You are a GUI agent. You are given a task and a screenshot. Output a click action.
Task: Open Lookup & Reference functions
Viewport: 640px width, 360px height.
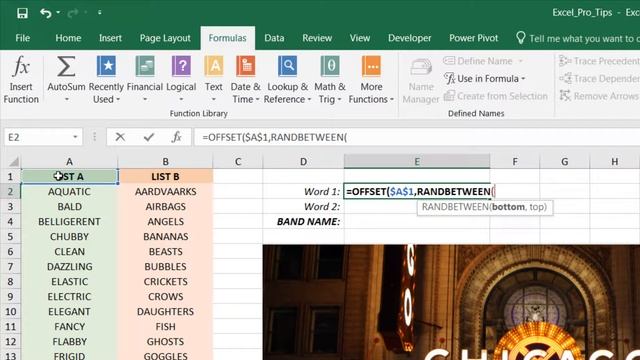287,79
